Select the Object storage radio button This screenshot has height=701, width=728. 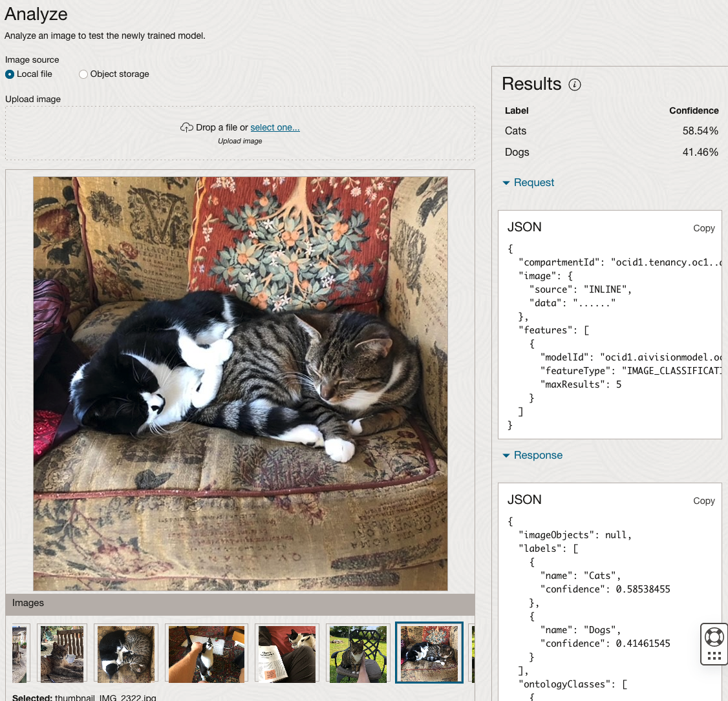click(x=83, y=74)
